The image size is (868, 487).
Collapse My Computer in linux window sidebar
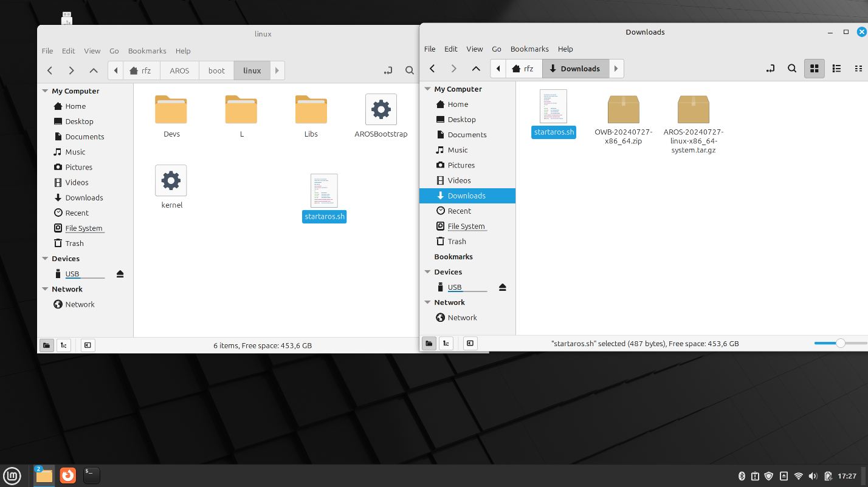[44, 91]
